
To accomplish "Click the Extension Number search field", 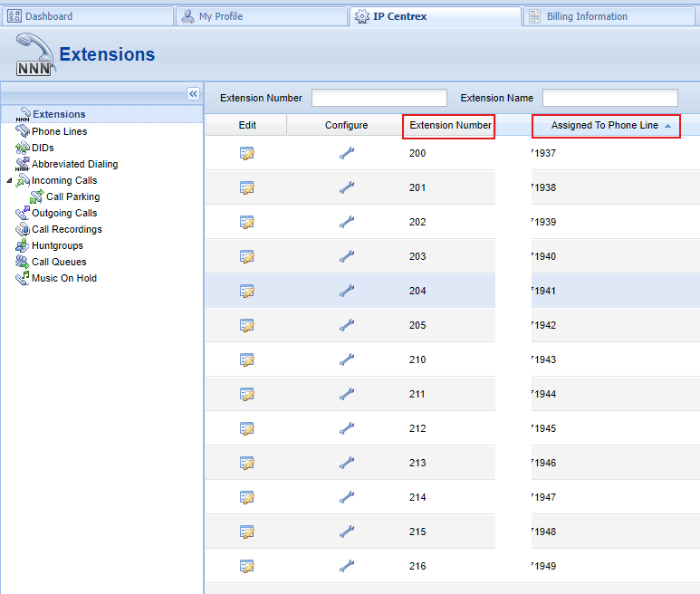I will point(379,98).
